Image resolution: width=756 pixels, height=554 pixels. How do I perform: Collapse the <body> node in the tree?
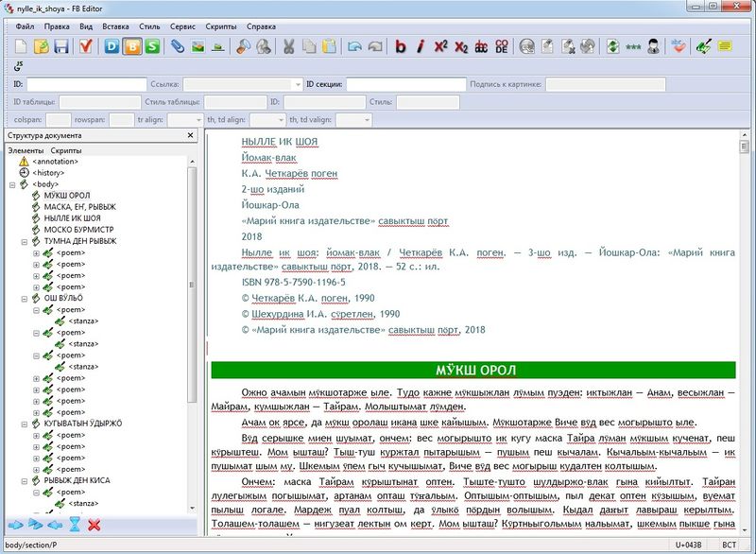pos(12,184)
